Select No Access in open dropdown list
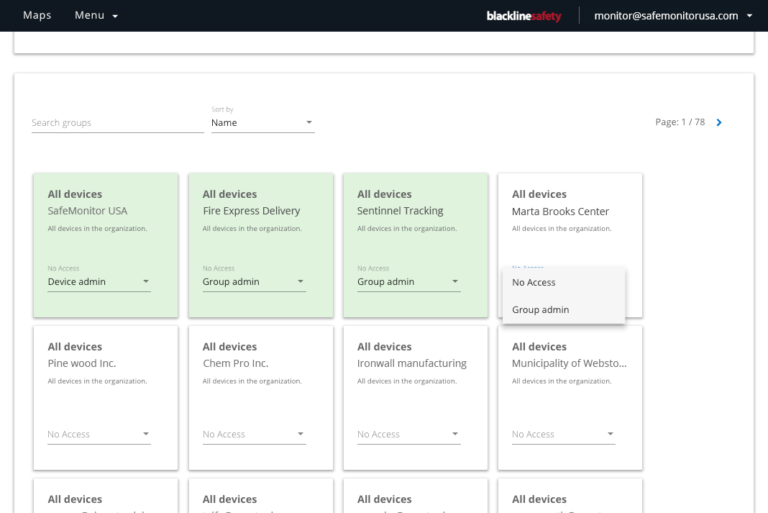The height and width of the screenshot is (513, 768). 564,282
